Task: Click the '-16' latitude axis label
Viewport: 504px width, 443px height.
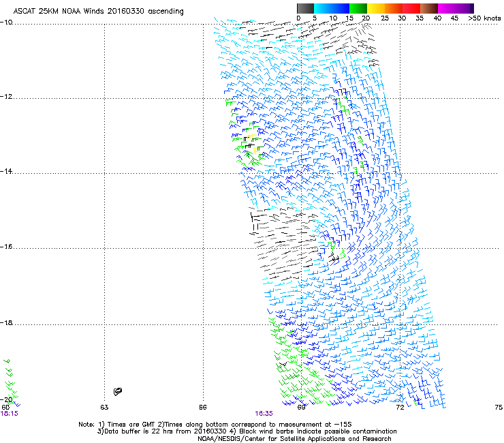Action: tap(6, 247)
